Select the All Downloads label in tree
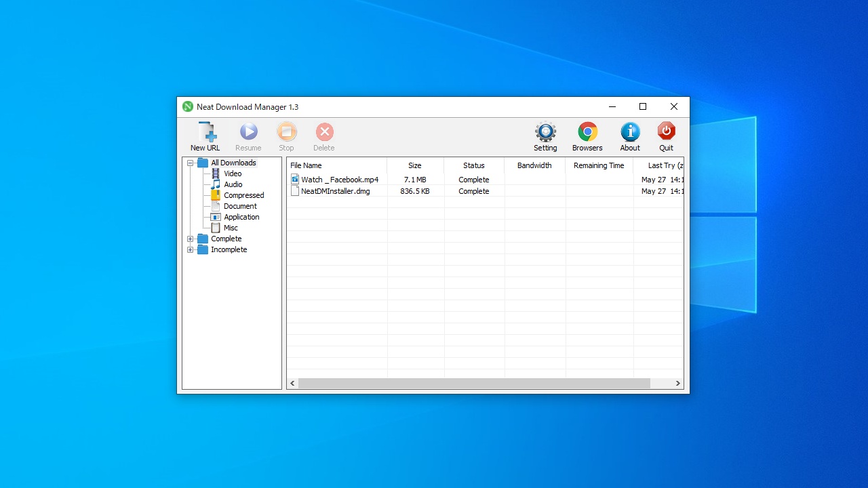This screenshot has width=868, height=488. coord(233,163)
